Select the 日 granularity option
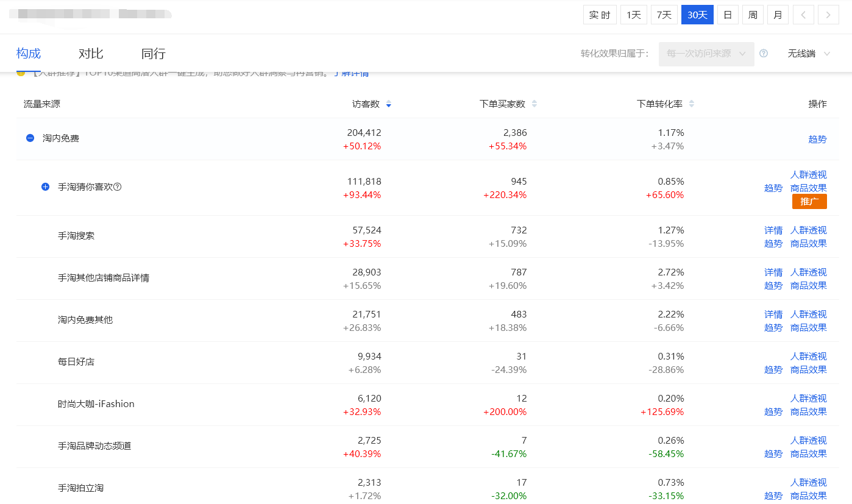The width and height of the screenshot is (852, 504). tap(728, 14)
